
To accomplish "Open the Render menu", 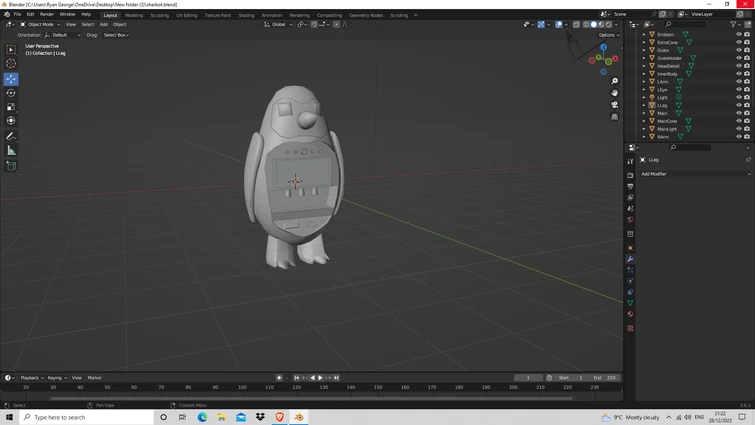I will 47,14.
